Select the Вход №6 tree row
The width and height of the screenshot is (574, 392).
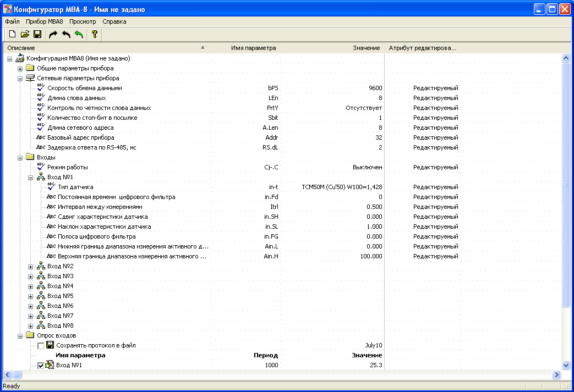pos(61,305)
